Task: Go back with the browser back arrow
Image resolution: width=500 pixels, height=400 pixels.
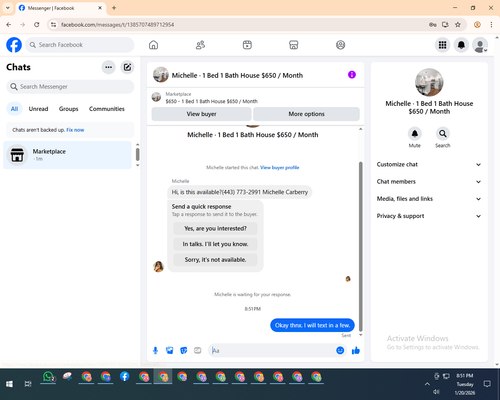Action: point(9,25)
